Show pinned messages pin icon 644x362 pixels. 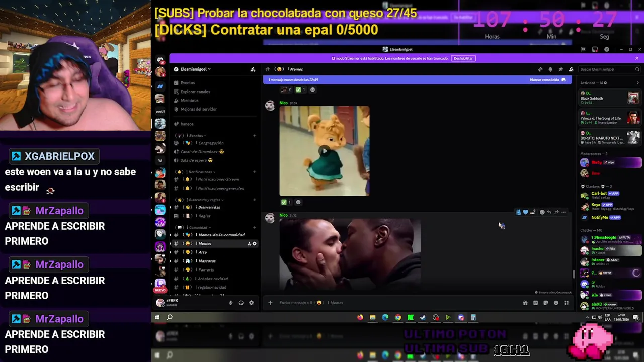point(560,69)
